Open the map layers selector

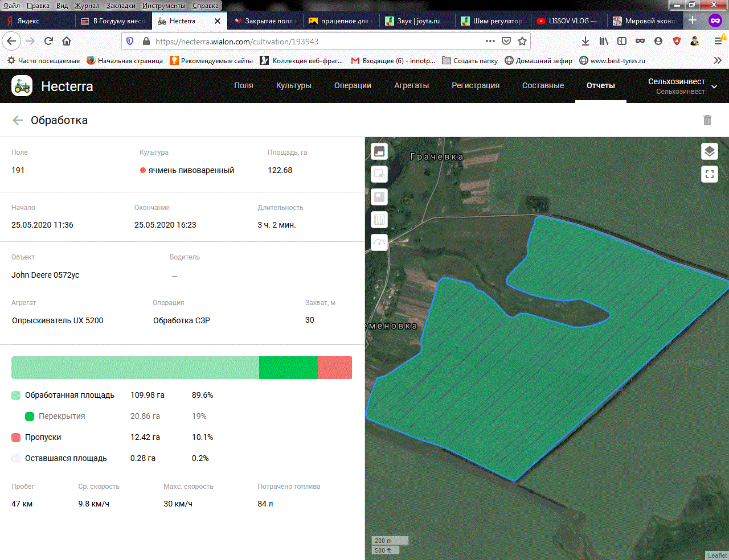click(709, 151)
